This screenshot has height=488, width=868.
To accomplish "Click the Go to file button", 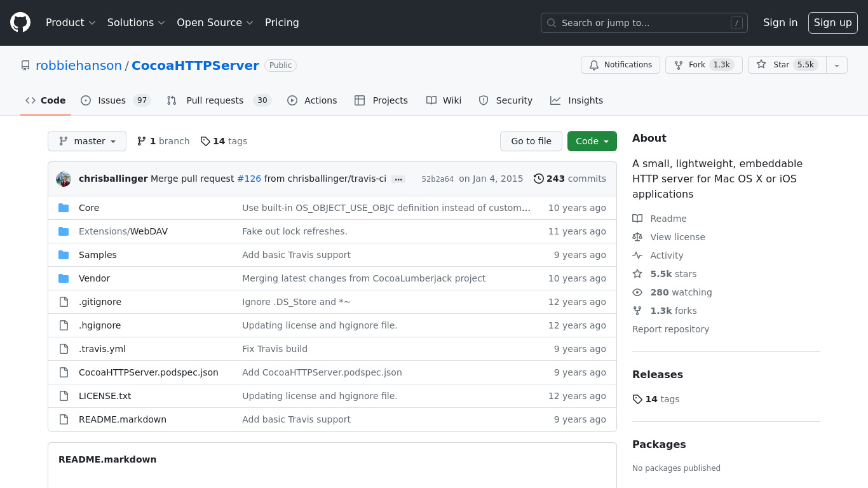I will tap(531, 141).
